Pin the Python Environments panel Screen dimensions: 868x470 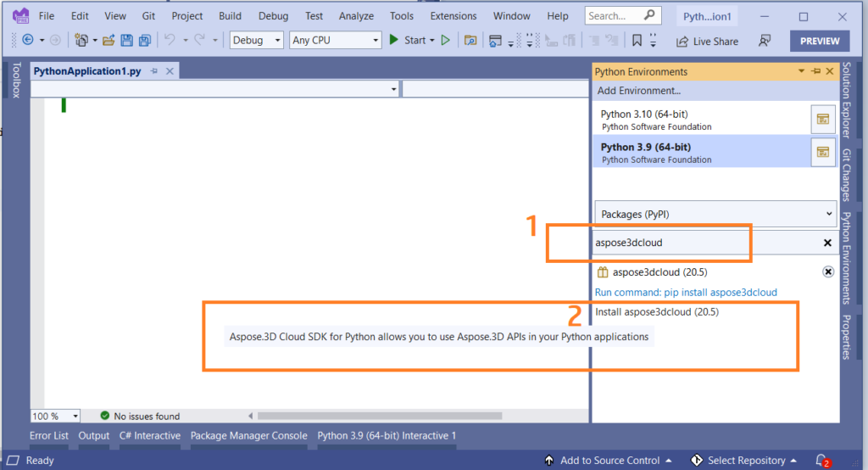pos(816,71)
